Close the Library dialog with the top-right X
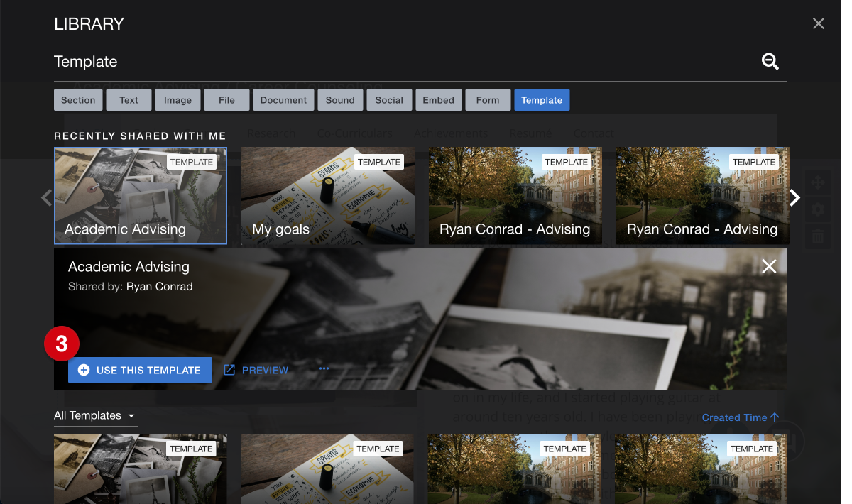852x504 pixels. point(819,23)
